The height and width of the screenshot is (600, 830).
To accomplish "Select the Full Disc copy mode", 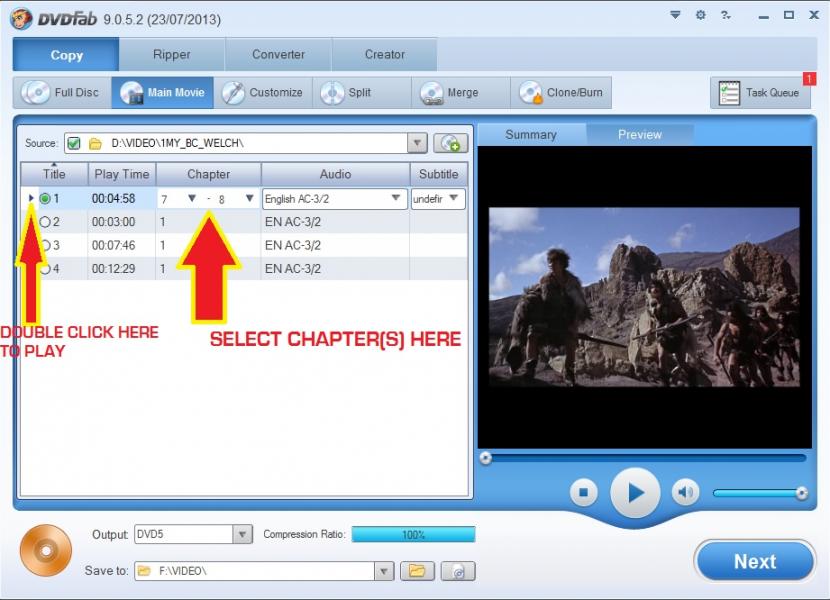I will click(x=62, y=93).
